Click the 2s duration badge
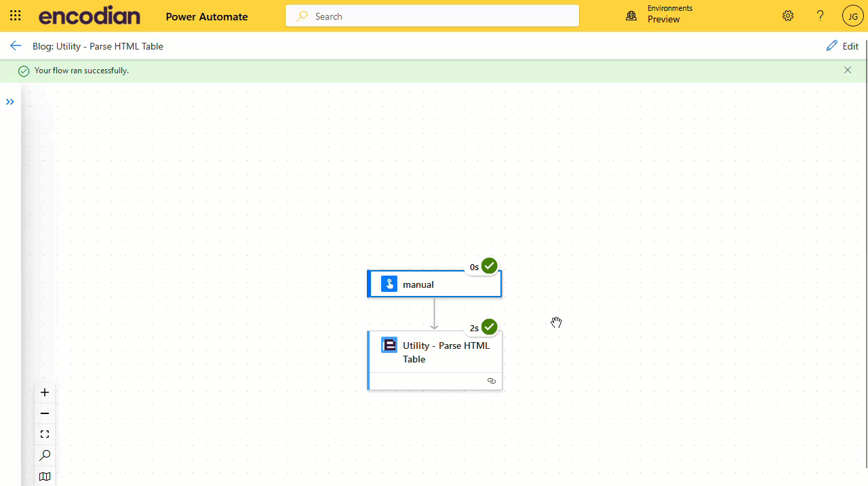868x486 pixels. point(474,328)
